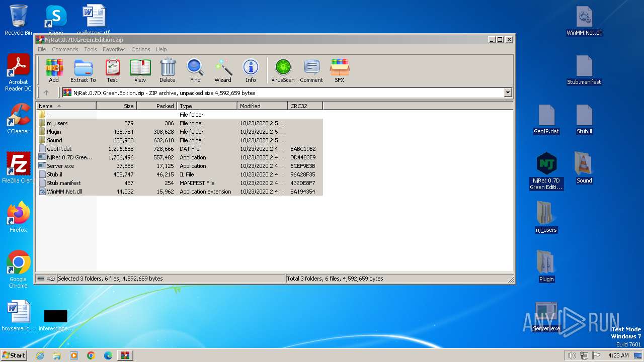Image resolution: width=644 pixels, height=362 pixels.
Task: Open NjRat 0.7D Green Edition desktop icon
Action: (546, 171)
